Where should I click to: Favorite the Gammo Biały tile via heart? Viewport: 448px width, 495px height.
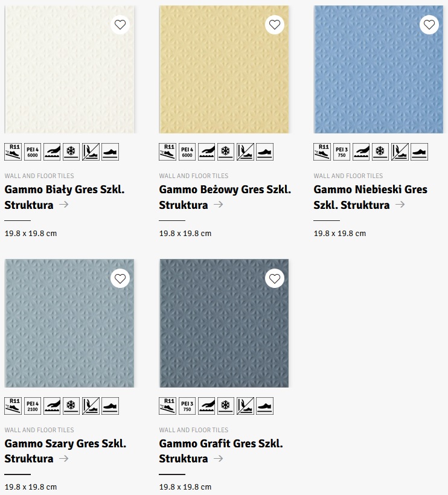120,25
